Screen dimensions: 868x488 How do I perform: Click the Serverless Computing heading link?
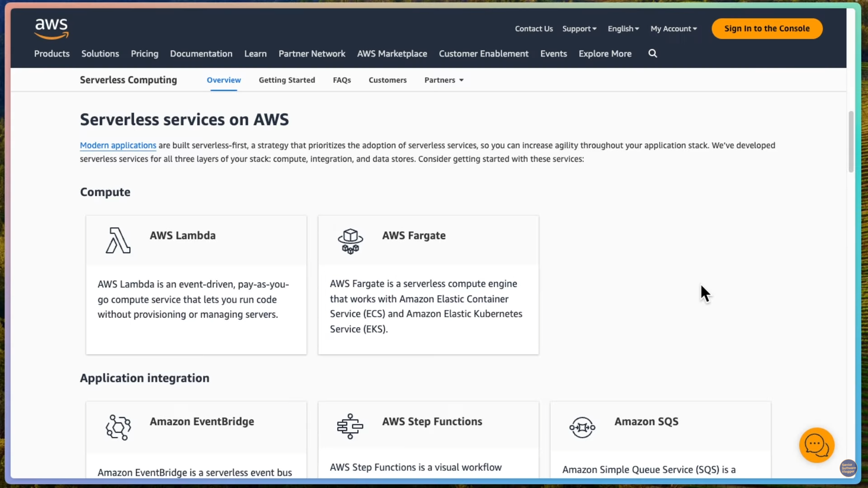pyautogui.click(x=128, y=80)
